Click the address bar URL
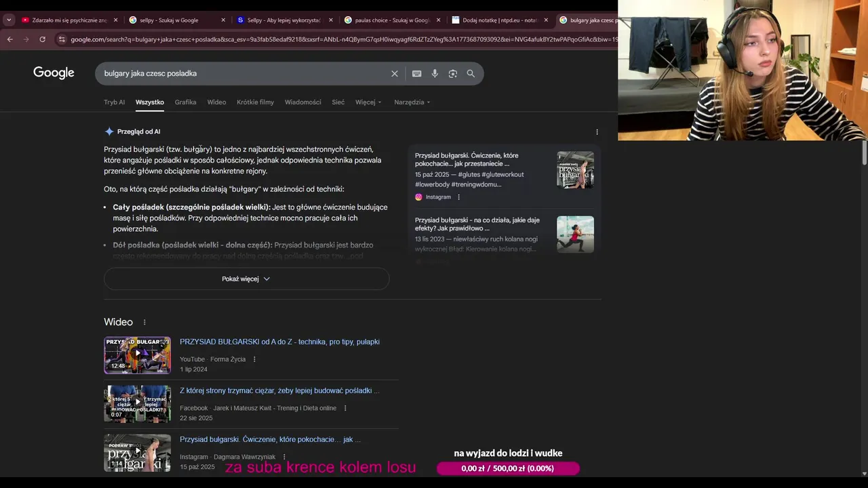 (344, 39)
